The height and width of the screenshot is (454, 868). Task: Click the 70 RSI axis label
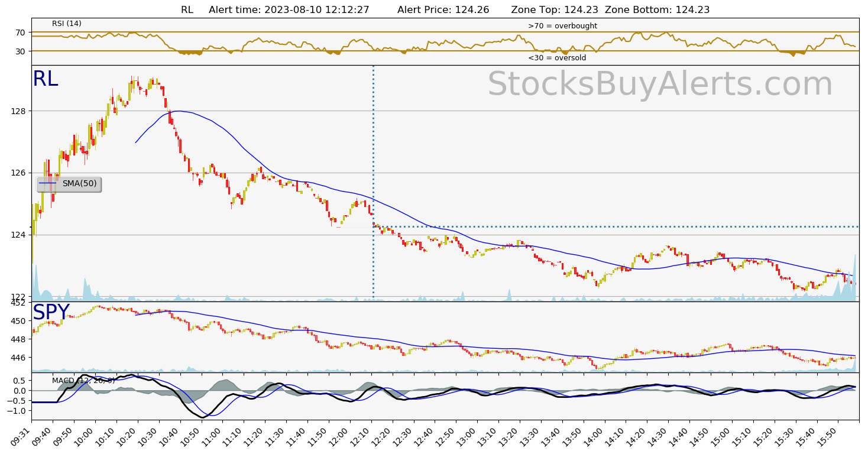[22, 33]
